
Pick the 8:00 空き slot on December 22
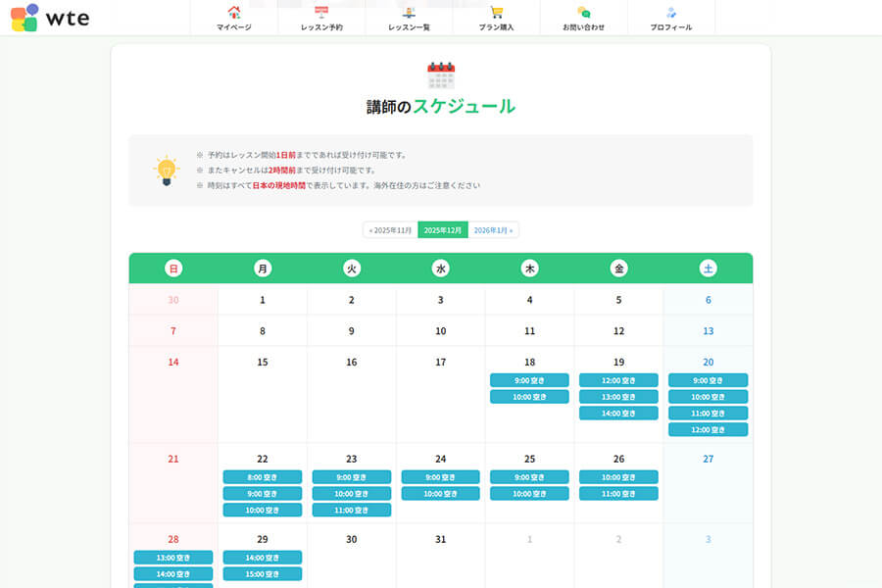(x=263, y=477)
